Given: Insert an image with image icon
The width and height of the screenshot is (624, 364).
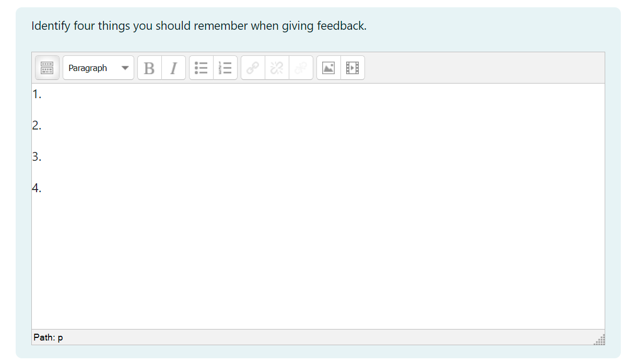Looking at the screenshot, I should click(329, 67).
